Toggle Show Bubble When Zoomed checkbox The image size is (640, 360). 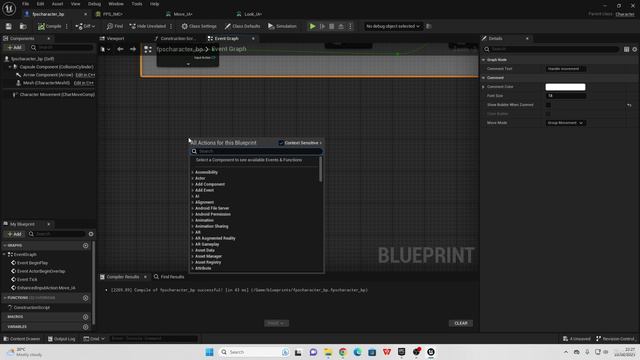pos(548,105)
